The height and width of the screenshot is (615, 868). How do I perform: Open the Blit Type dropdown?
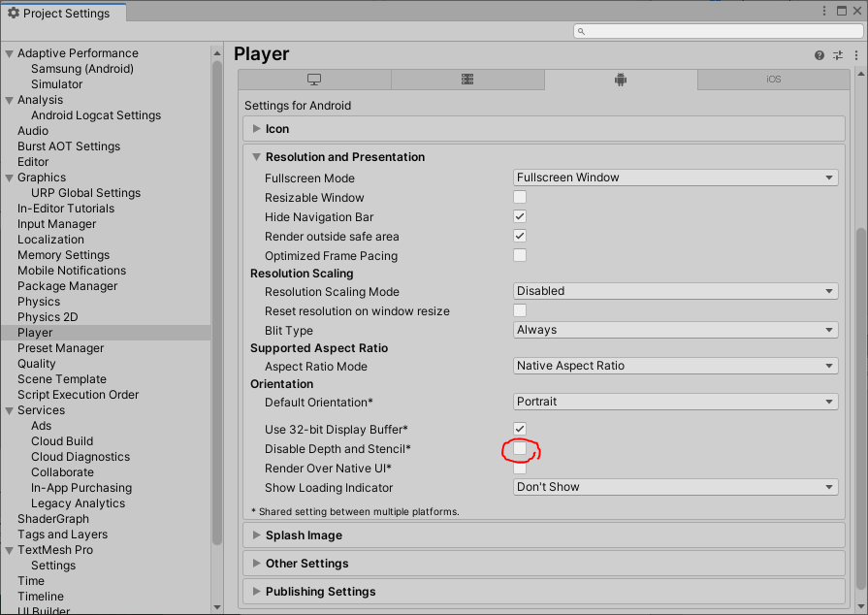tap(675, 330)
